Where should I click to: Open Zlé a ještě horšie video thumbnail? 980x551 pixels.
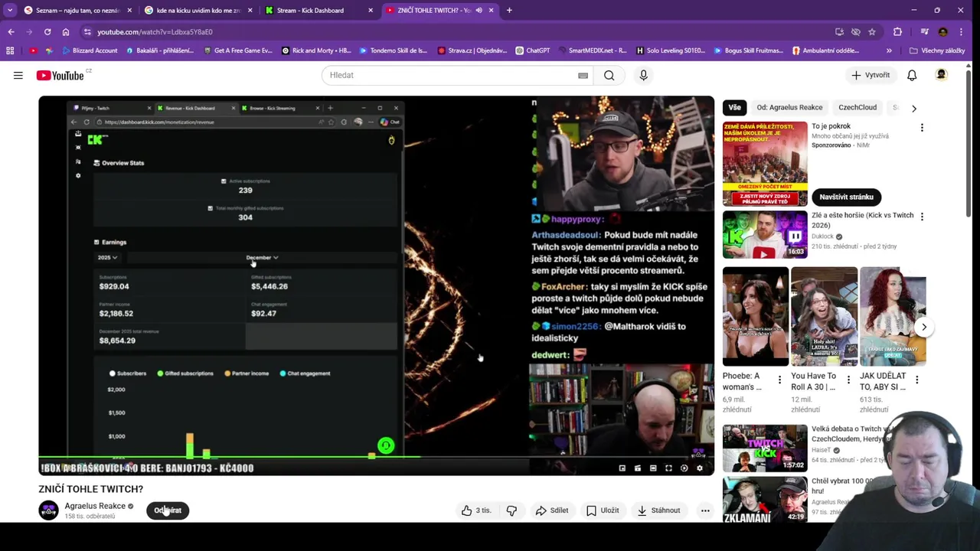[x=765, y=235]
